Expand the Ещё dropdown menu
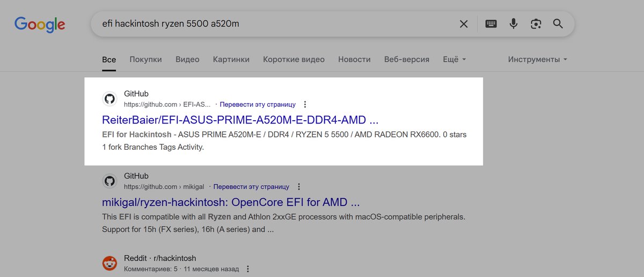 pos(454,60)
